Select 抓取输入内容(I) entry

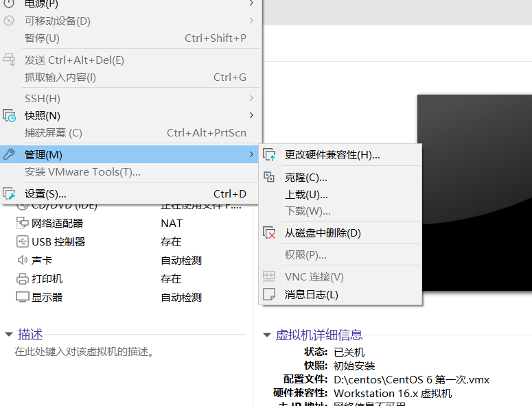[130, 77]
